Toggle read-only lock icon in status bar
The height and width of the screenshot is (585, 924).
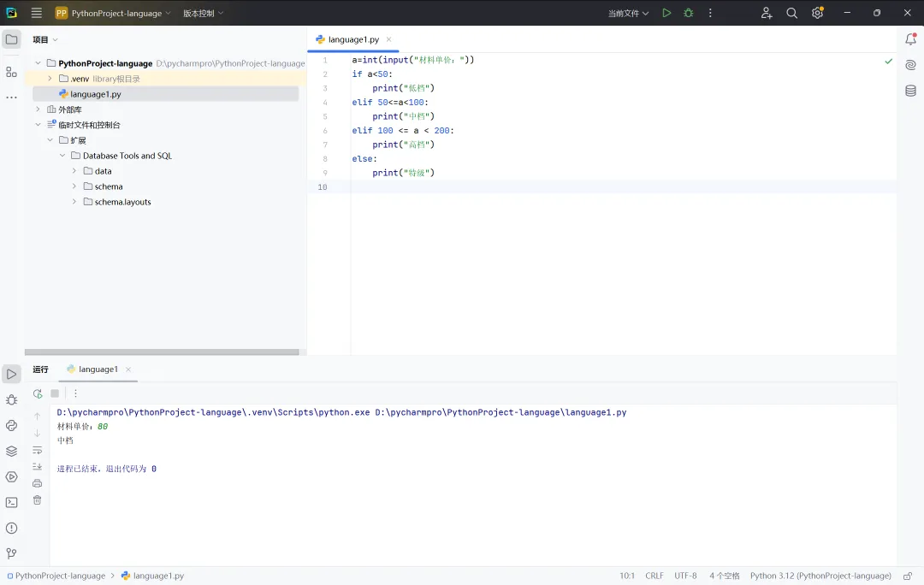[x=908, y=576]
